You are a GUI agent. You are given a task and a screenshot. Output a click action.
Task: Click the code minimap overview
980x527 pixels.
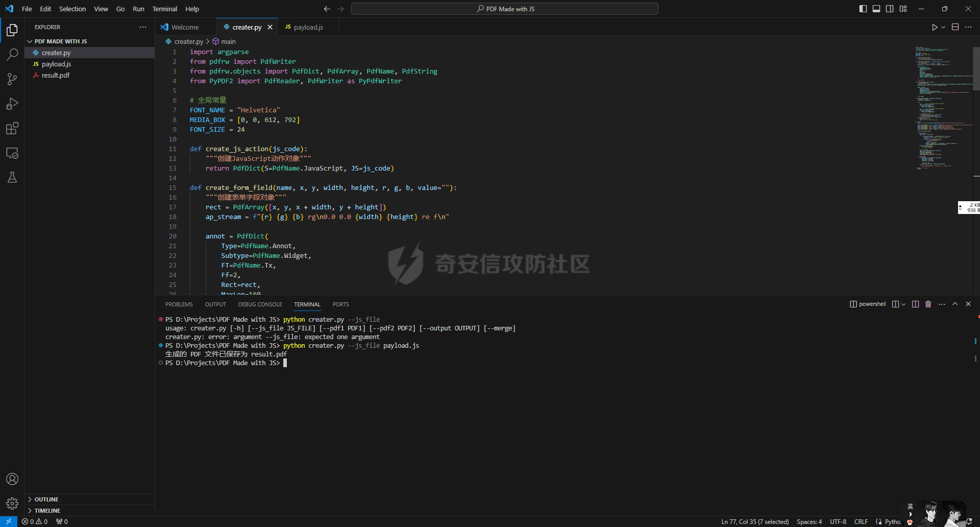[943, 107]
